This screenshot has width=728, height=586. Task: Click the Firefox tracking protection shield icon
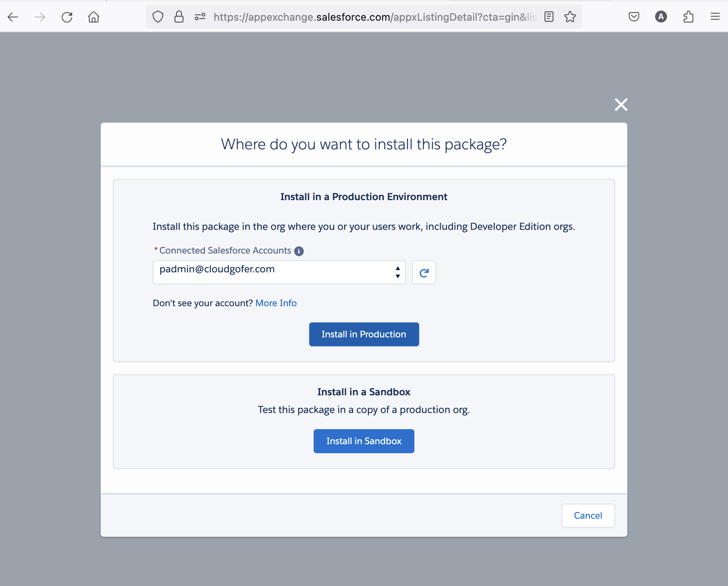pyautogui.click(x=158, y=17)
